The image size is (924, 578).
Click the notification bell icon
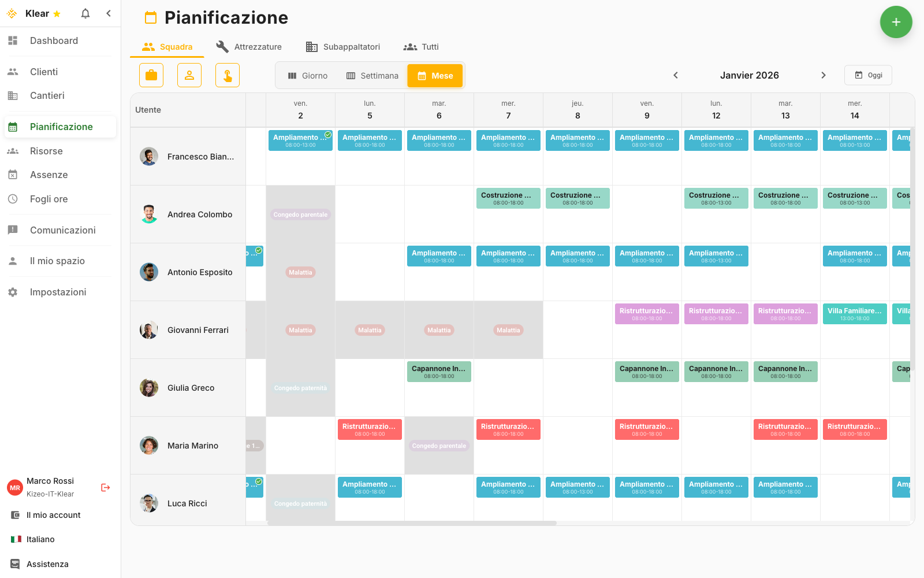(x=85, y=13)
